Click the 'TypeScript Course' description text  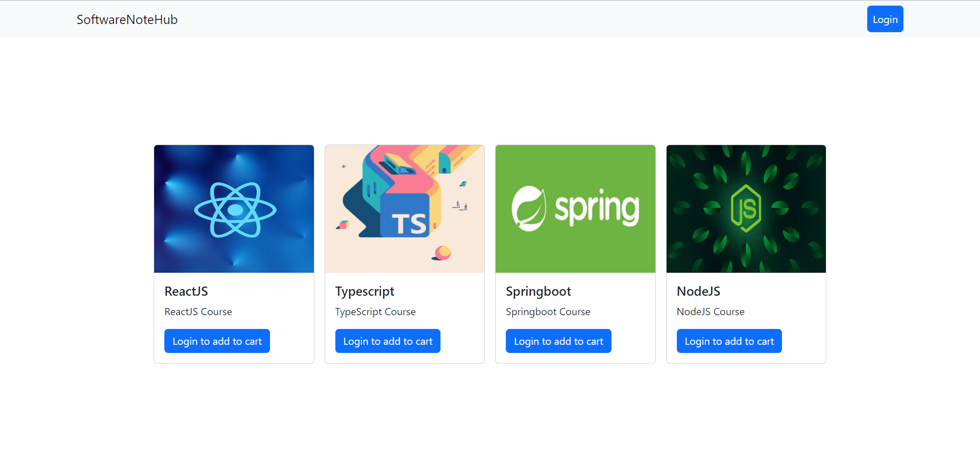tap(376, 312)
